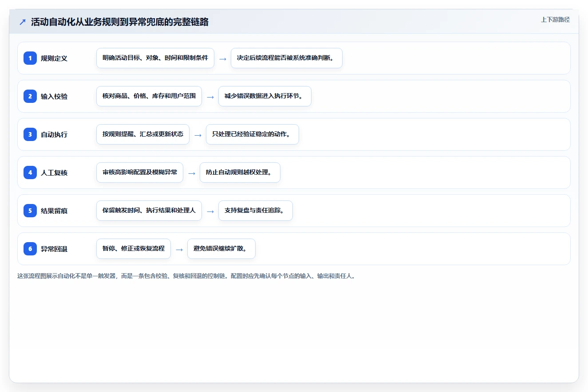Image resolution: width=588 pixels, height=392 pixels.
Task: Click the 决定后续流程能否被系统准确判断 box
Action: click(x=287, y=58)
